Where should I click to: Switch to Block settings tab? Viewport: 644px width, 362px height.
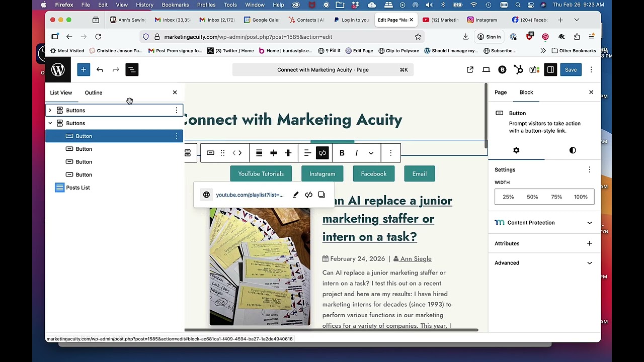click(526, 93)
